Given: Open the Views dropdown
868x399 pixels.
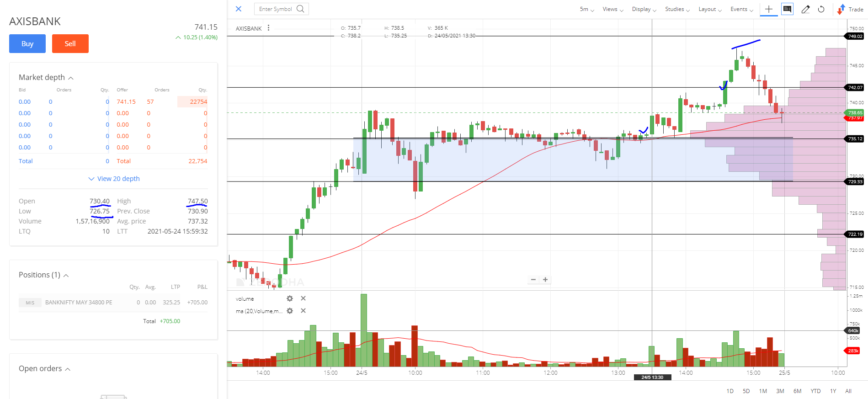Looking at the screenshot, I should point(612,9).
